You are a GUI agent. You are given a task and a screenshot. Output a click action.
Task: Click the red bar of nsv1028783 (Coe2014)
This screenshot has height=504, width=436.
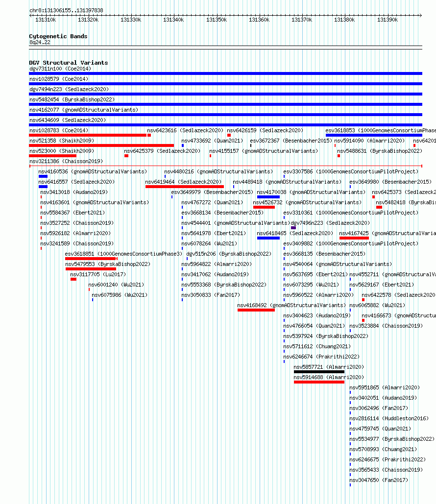[88, 135]
